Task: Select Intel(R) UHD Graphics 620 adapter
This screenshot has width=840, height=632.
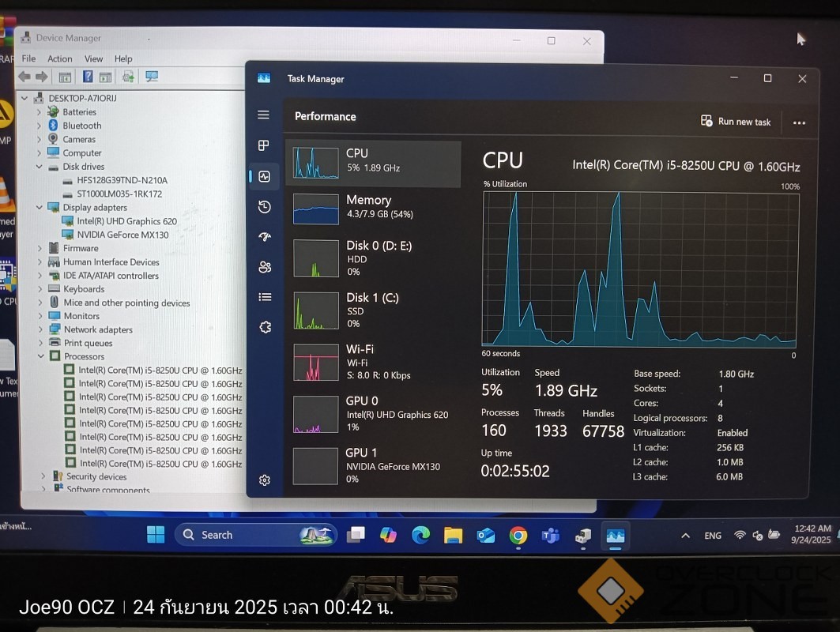Action: [x=127, y=221]
